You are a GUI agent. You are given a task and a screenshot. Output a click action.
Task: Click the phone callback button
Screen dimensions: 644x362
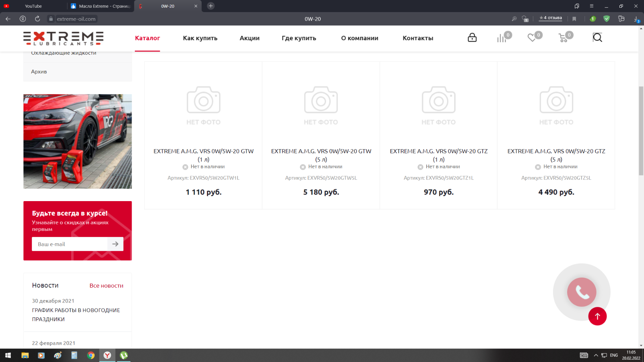point(582,292)
